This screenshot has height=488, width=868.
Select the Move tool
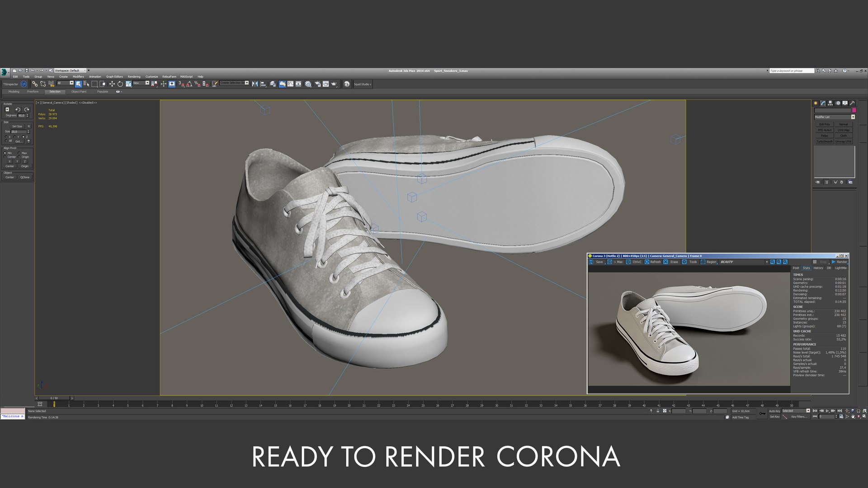(x=112, y=84)
